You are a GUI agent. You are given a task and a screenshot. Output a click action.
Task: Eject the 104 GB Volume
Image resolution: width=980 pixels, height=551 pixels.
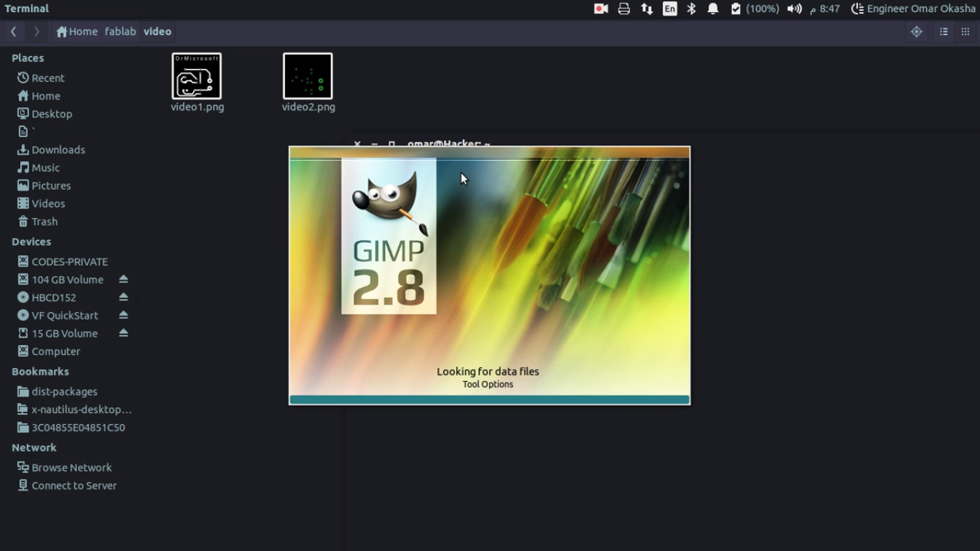coord(123,279)
